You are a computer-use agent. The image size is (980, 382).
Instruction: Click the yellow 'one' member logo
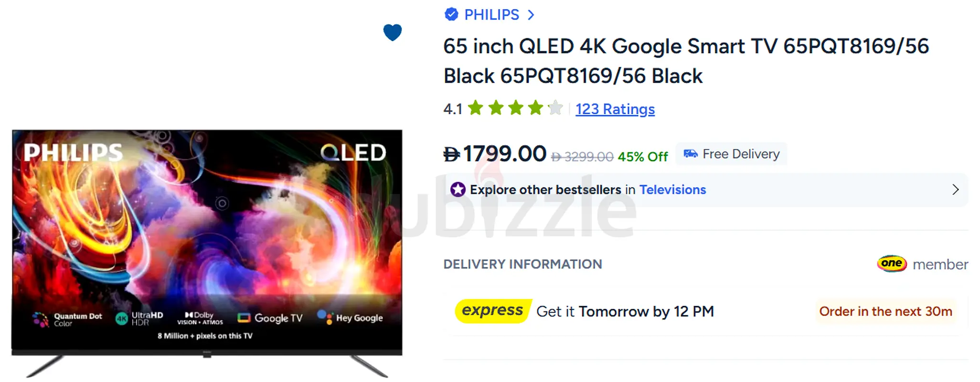pyautogui.click(x=892, y=264)
